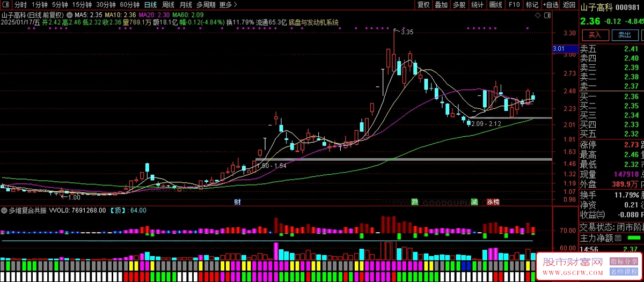Click the 底盘与发动机系统 sector link

click(313, 23)
